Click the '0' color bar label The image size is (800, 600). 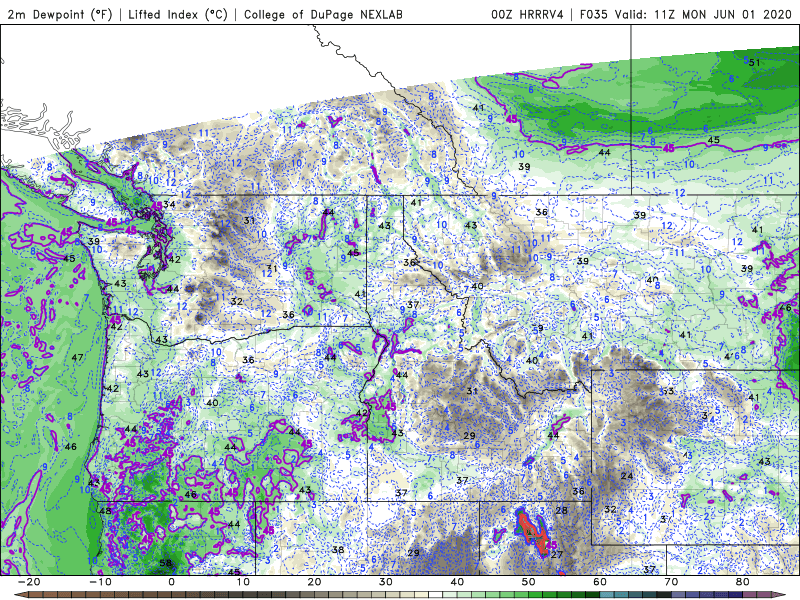coord(171,582)
